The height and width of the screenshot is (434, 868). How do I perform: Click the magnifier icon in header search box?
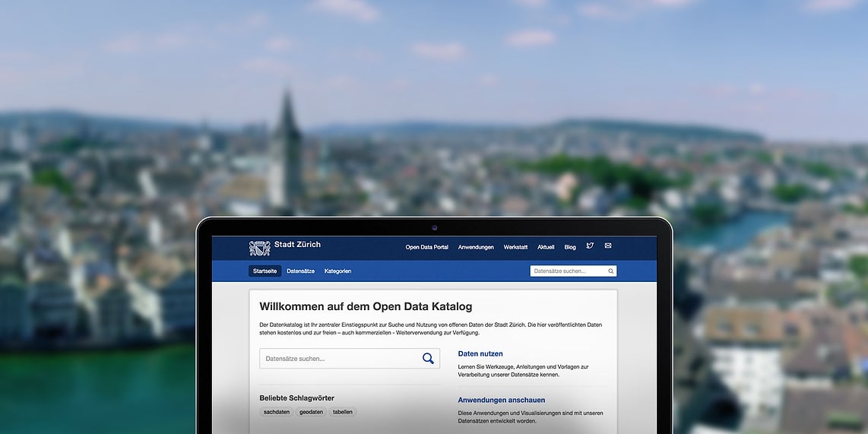[x=610, y=271]
